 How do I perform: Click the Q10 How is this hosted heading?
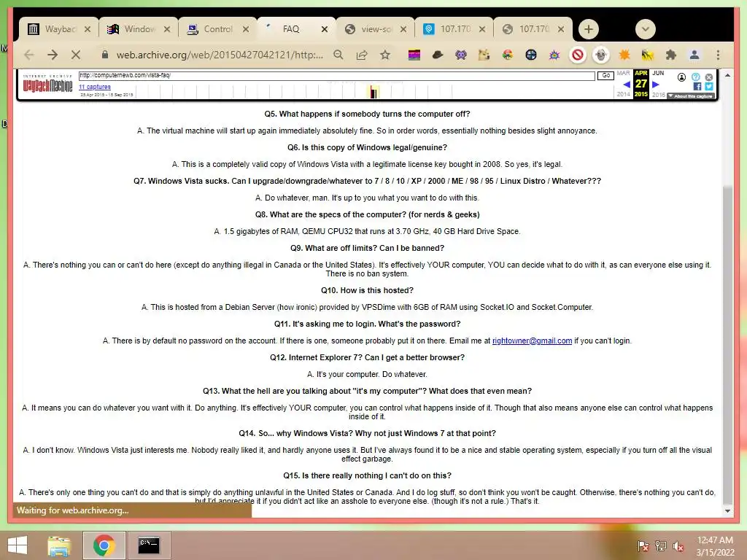[368, 290]
